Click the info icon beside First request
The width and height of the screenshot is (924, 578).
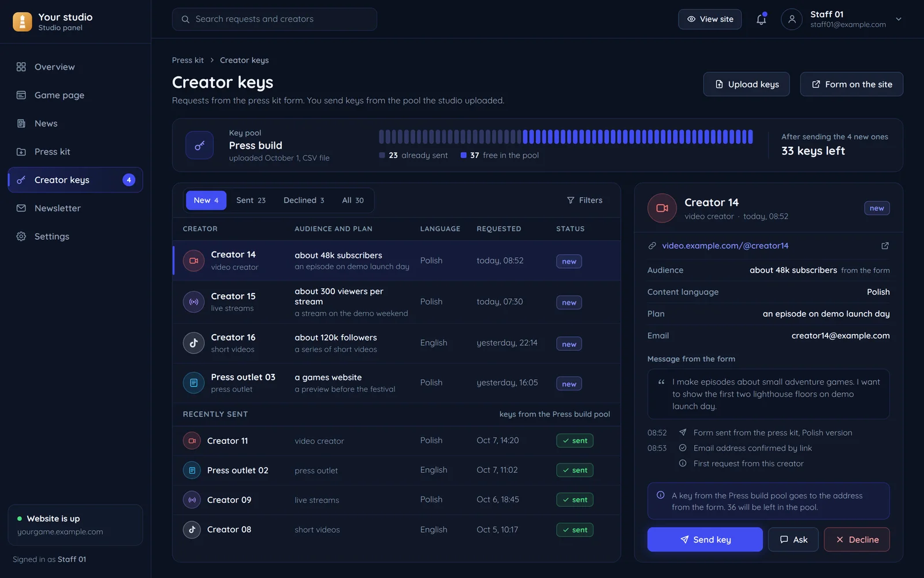tap(683, 464)
